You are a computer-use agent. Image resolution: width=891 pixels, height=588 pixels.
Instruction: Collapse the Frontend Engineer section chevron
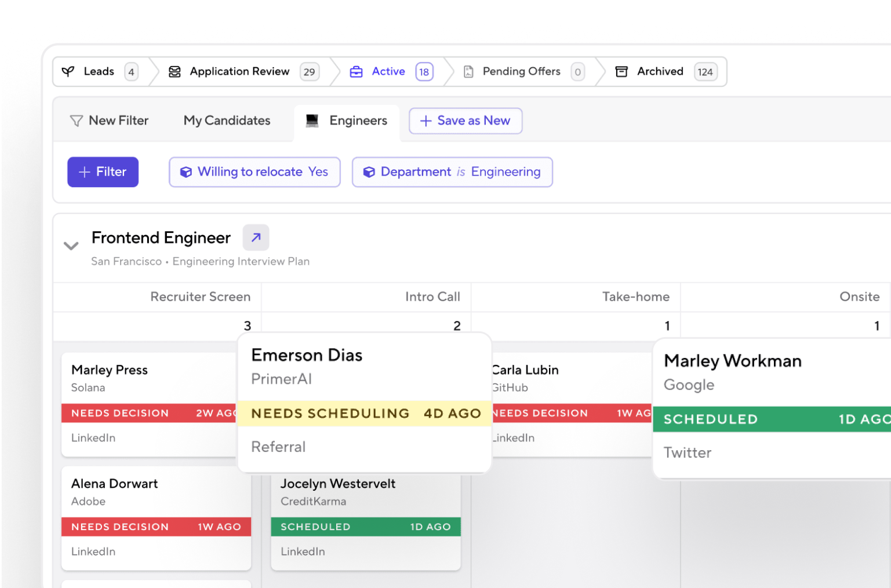click(x=71, y=246)
